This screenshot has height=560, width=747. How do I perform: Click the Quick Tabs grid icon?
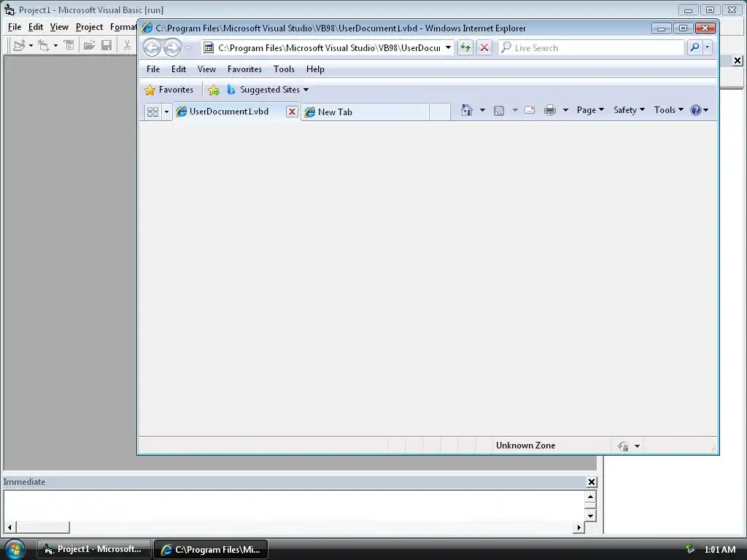tap(152, 112)
